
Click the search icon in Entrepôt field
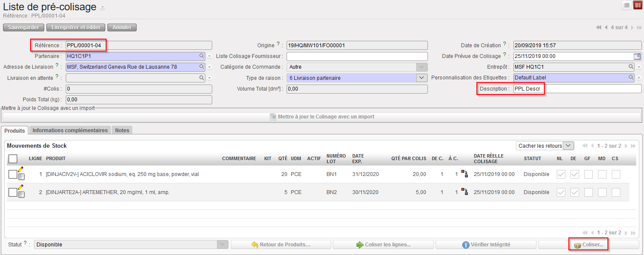click(631, 67)
